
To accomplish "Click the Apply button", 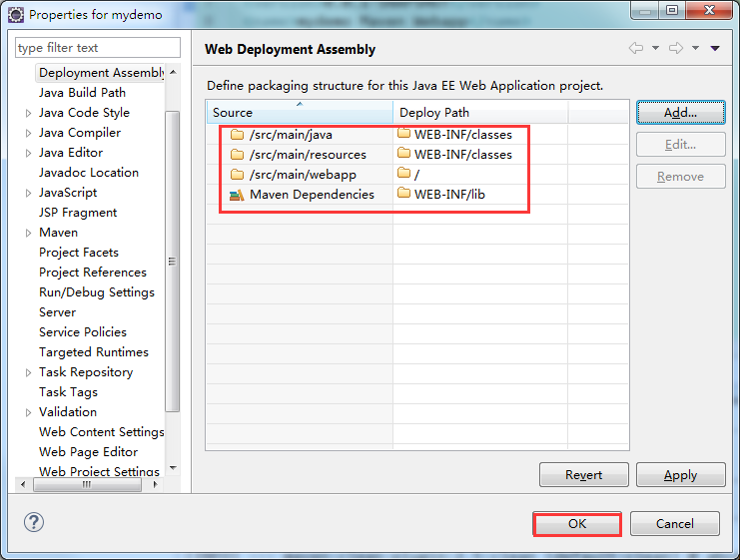I will pyautogui.click(x=680, y=474).
